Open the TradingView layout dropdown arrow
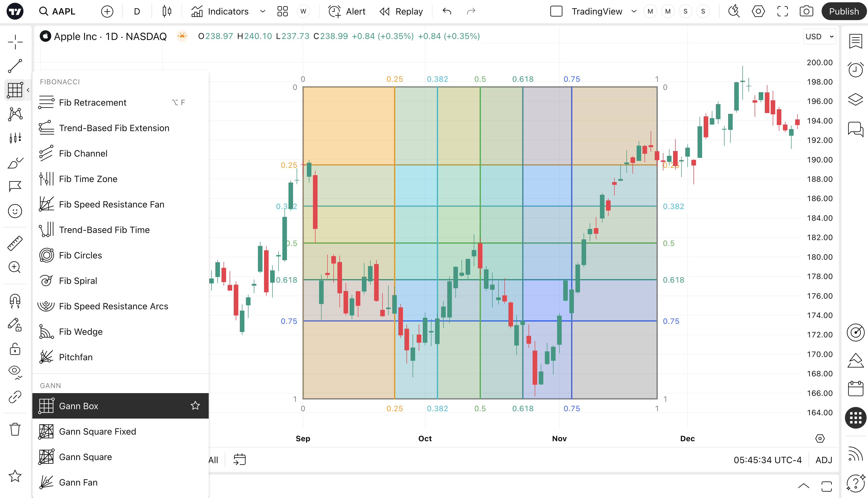 pos(634,11)
